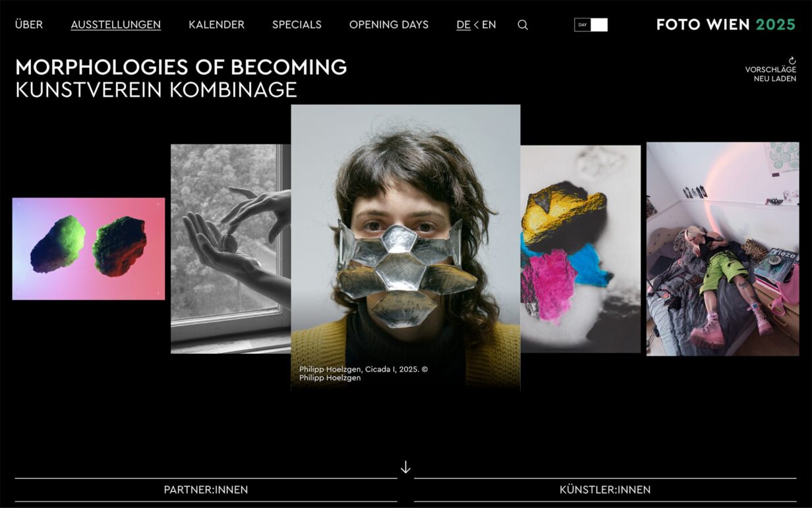Switch language to EN
This screenshot has height=508, width=812.
(489, 25)
